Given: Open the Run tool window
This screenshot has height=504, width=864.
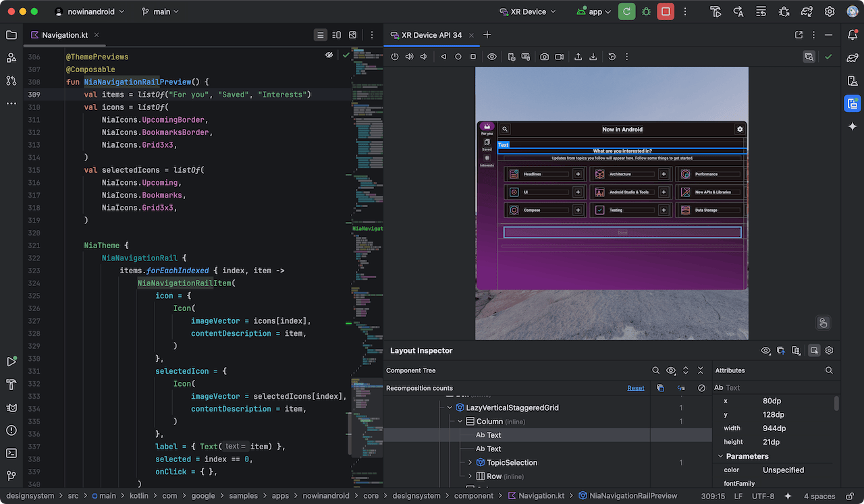Looking at the screenshot, I should tap(11, 362).
